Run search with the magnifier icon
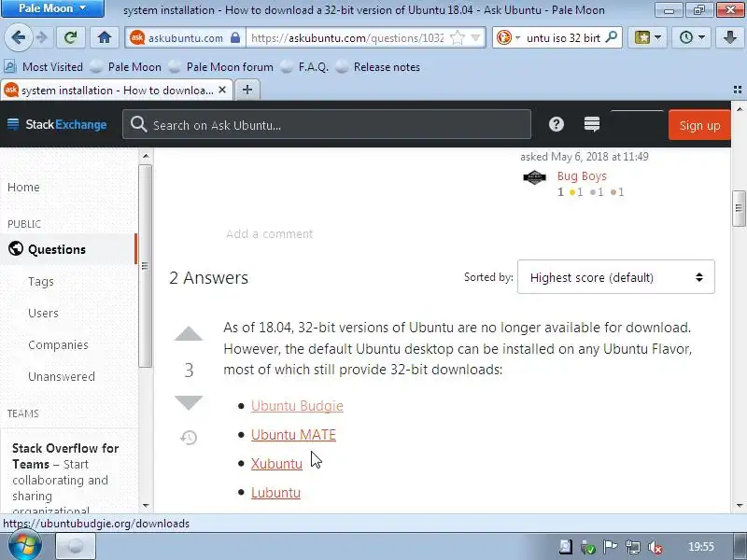 [x=612, y=37]
